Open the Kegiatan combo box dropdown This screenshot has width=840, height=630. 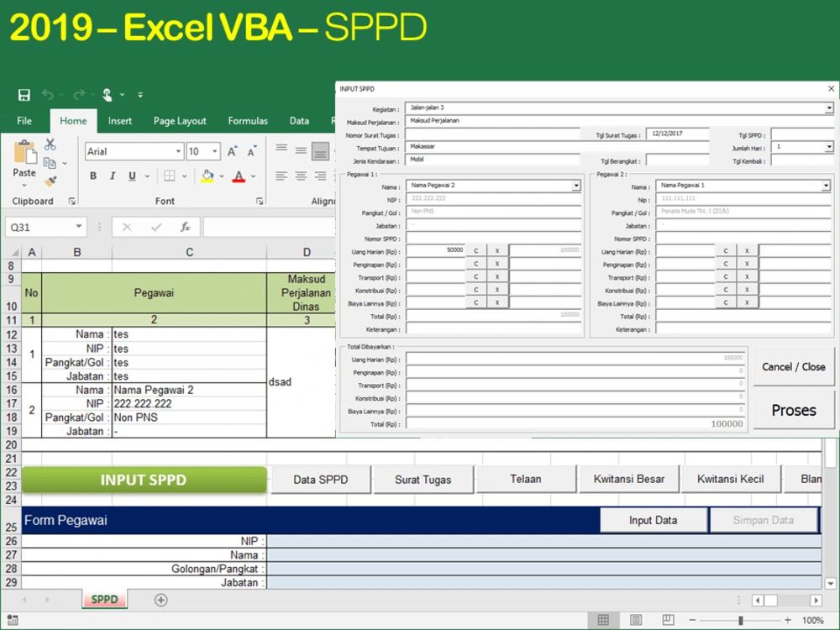pyautogui.click(x=829, y=108)
